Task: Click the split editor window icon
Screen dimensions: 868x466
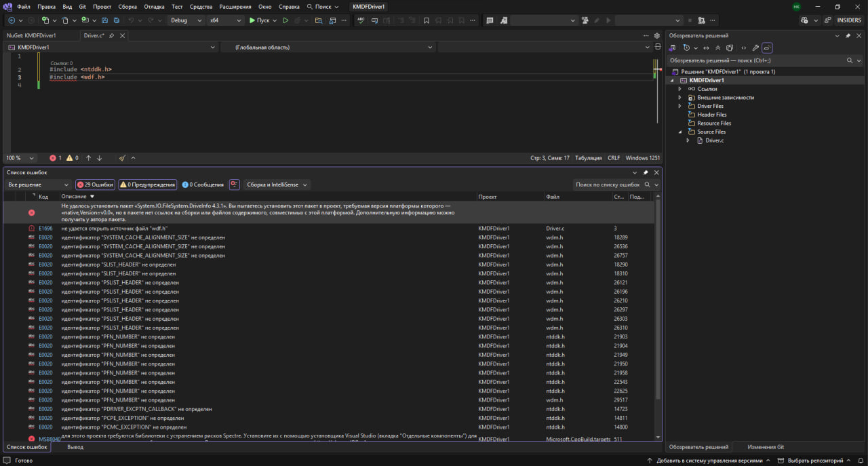Action: [x=657, y=47]
